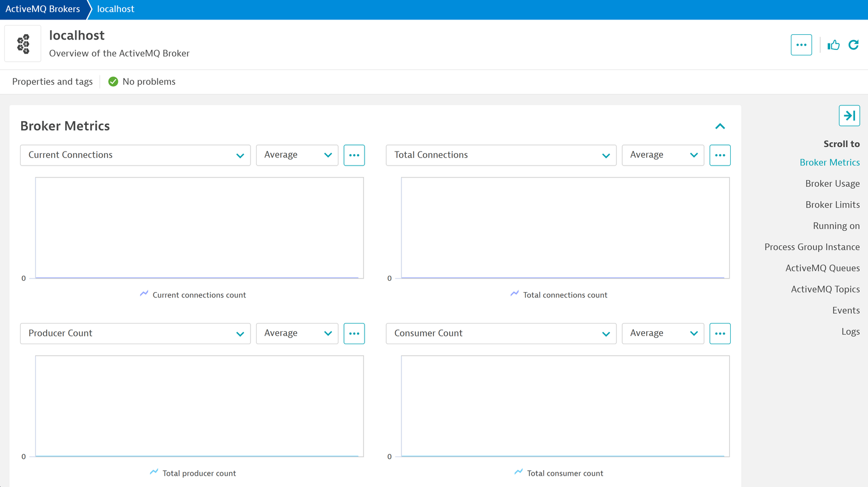Click the Total consumer count legend icon

tap(519, 472)
